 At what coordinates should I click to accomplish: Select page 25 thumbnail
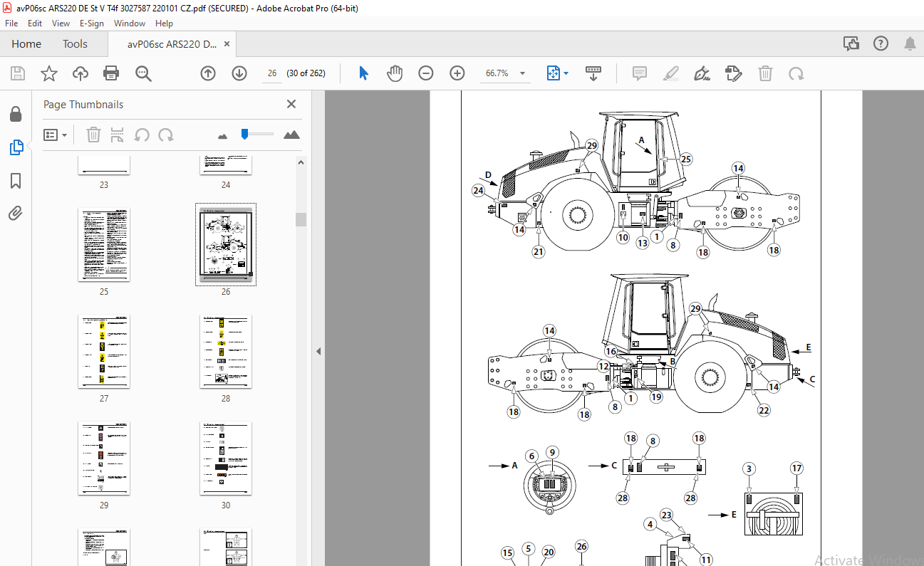[x=104, y=245]
